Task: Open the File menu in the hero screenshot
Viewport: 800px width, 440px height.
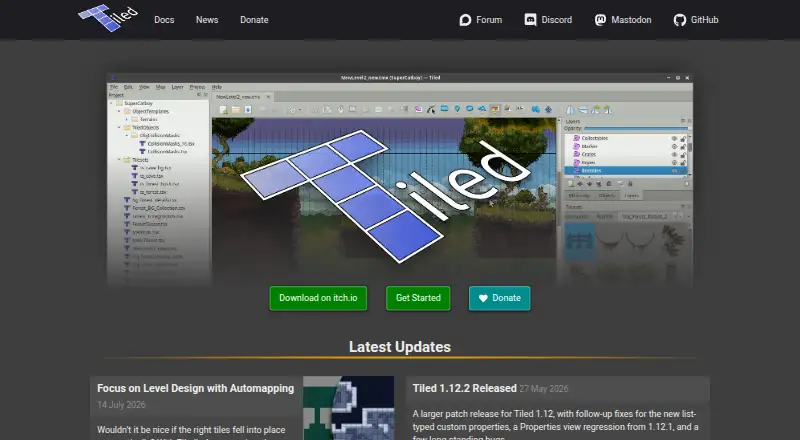Action: [114, 87]
